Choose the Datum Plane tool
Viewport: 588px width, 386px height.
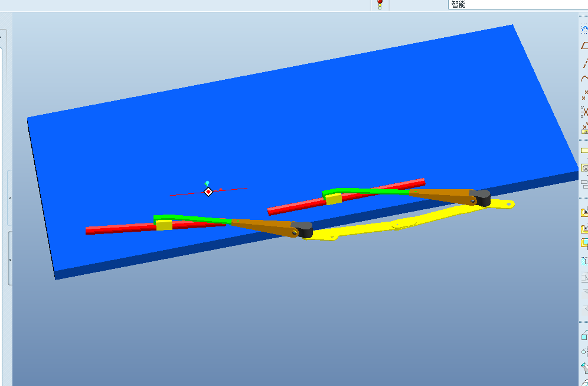coord(584,46)
